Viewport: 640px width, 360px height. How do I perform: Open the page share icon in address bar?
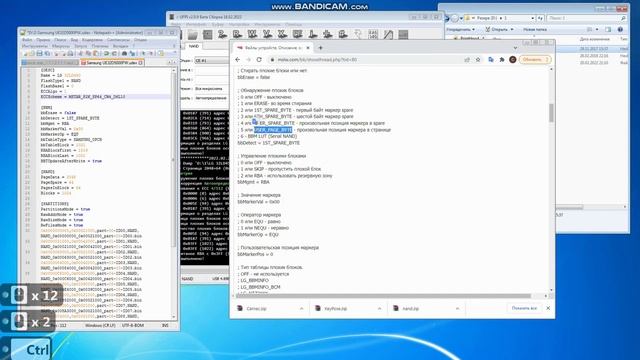pos(467,60)
